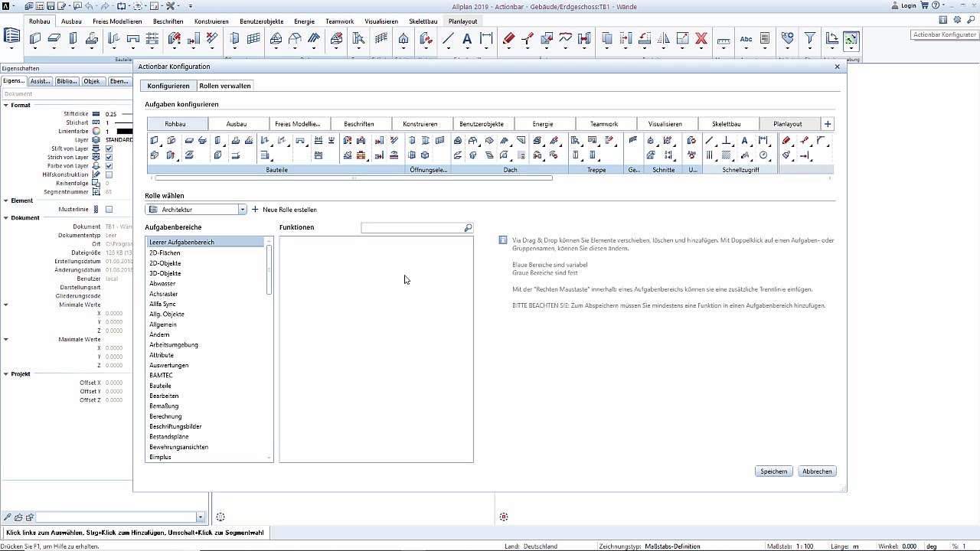Image resolution: width=980 pixels, height=551 pixels.
Task: Click the Aufgabenbereiche list vertical scrollbar
Action: pos(269,269)
